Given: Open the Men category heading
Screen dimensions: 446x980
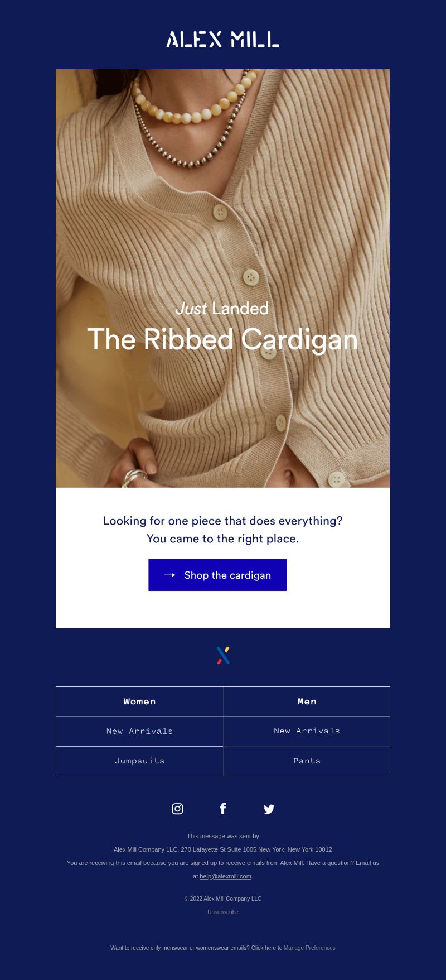Looking at the screenshot, I should 307,702.
